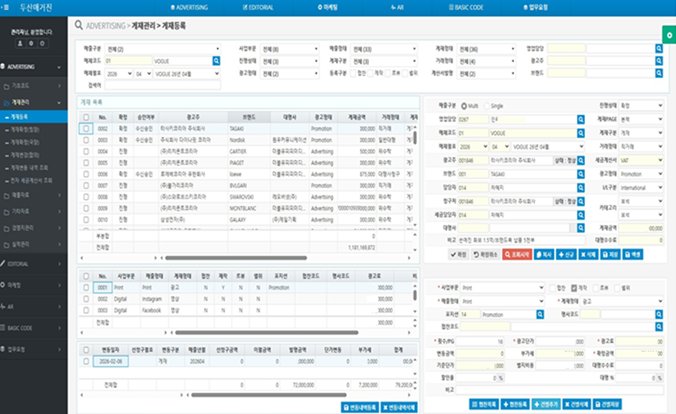Image resolution: width=676 pixels, height=414 pixels.
Task: Click the blue X delete button in the form toolbar
Action: coord(588,254)
